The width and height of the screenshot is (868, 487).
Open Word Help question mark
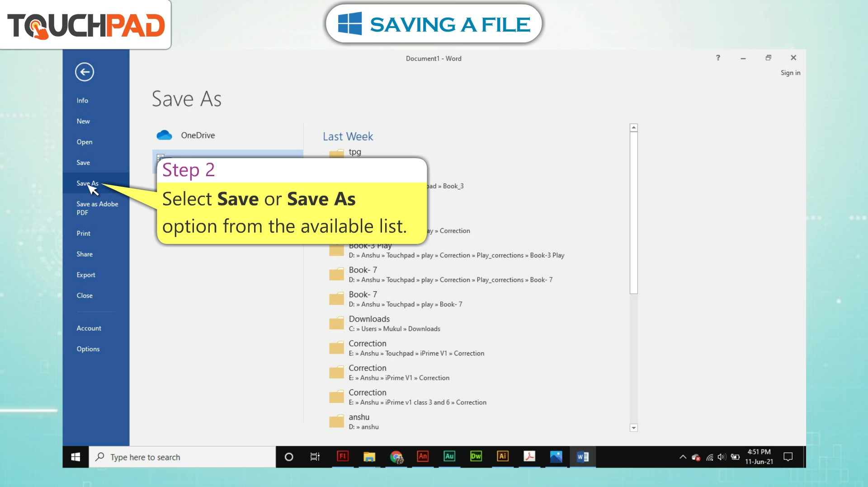718,58
